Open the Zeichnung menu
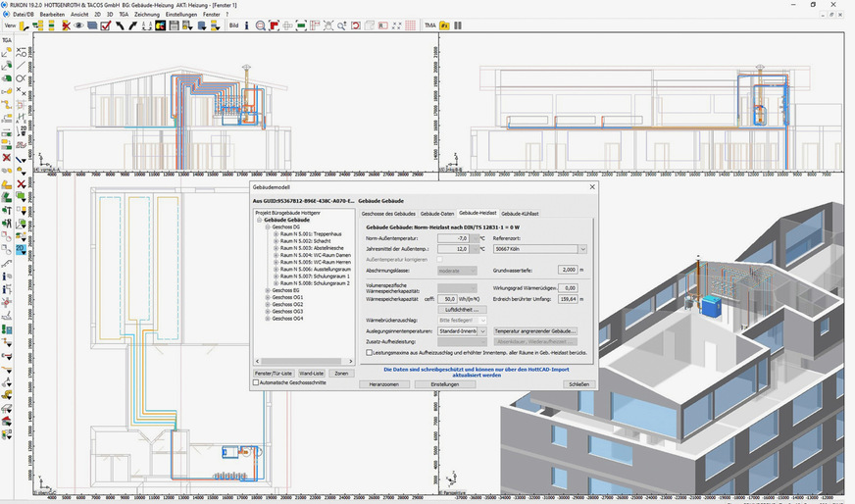Image resolution: width=855 pixels, height=504 pixels. [x=147, y=14]
